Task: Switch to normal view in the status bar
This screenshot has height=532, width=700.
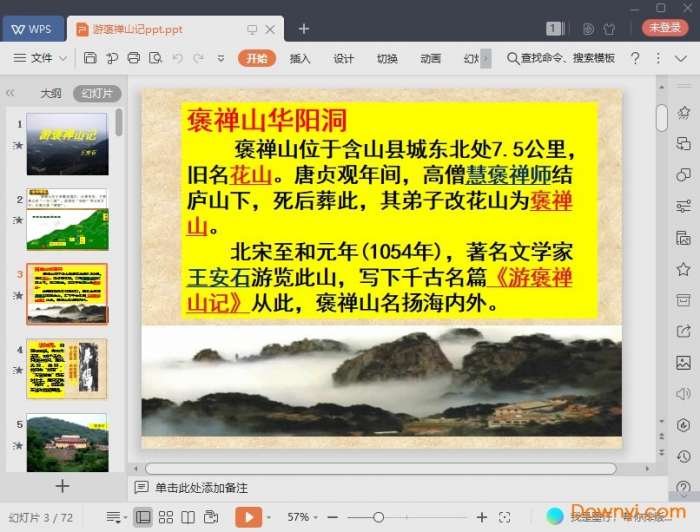Action: click(x=142, y=517)
